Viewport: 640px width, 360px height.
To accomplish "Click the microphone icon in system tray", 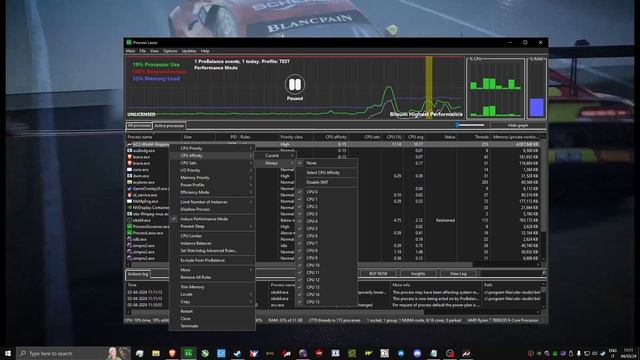I will pos(579,353).
